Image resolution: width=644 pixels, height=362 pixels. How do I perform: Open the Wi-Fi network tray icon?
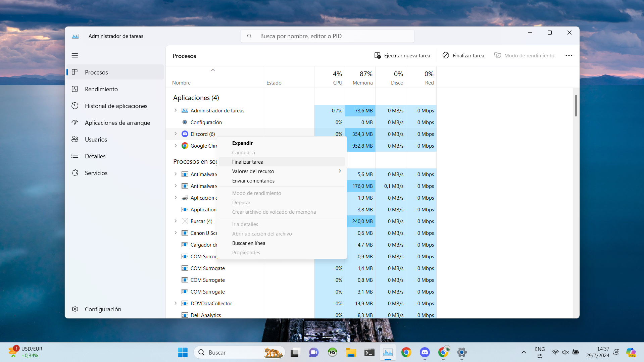point(556,352)
